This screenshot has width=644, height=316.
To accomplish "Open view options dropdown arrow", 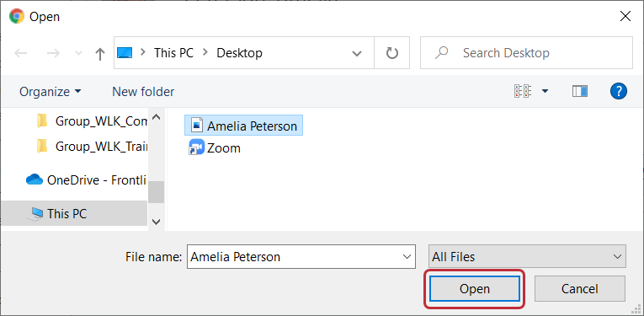I will click(x=545, y=91).
